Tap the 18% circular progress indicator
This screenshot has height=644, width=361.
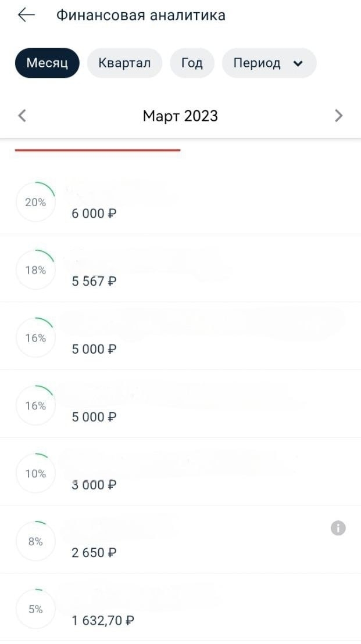coord(35,270)
